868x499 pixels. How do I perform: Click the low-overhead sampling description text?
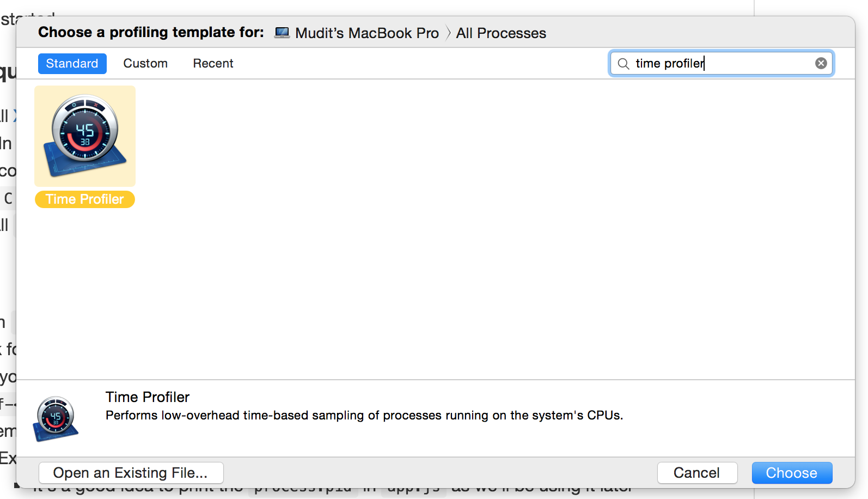pos(364,416)
